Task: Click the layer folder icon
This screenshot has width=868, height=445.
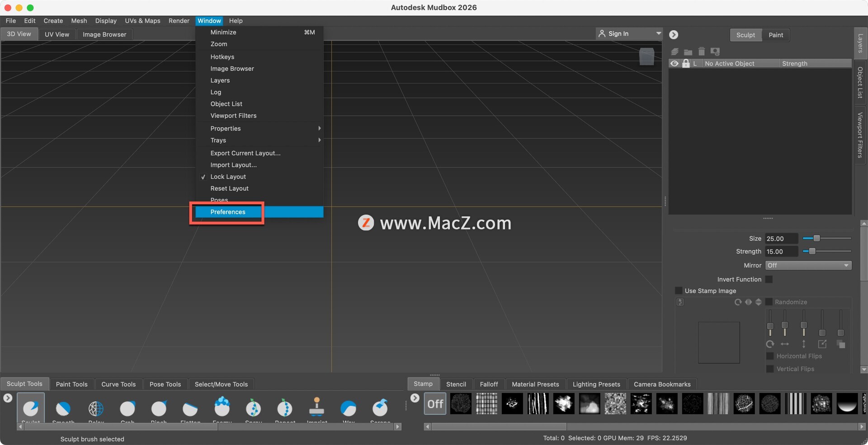Action: [x=688, y=52]
